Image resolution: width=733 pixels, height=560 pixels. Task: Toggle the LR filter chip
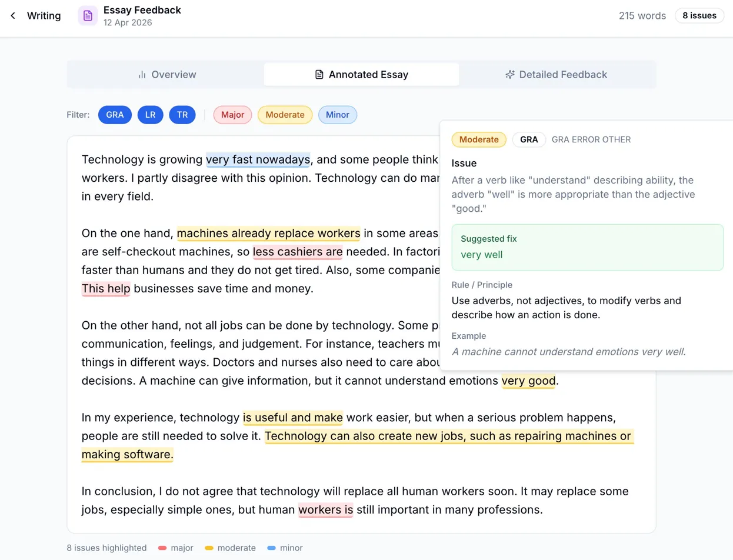[x=151, y=115]
